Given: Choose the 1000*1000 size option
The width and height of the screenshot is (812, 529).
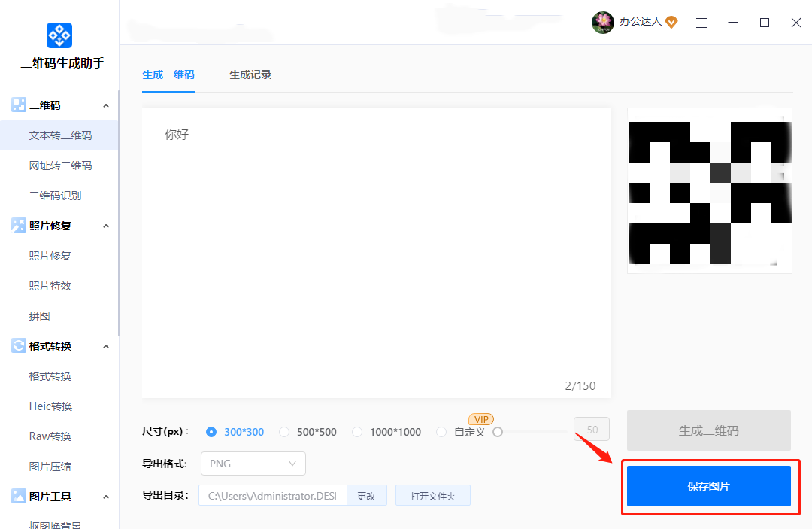Looking at the screenshot, I should tap(357, 432).
